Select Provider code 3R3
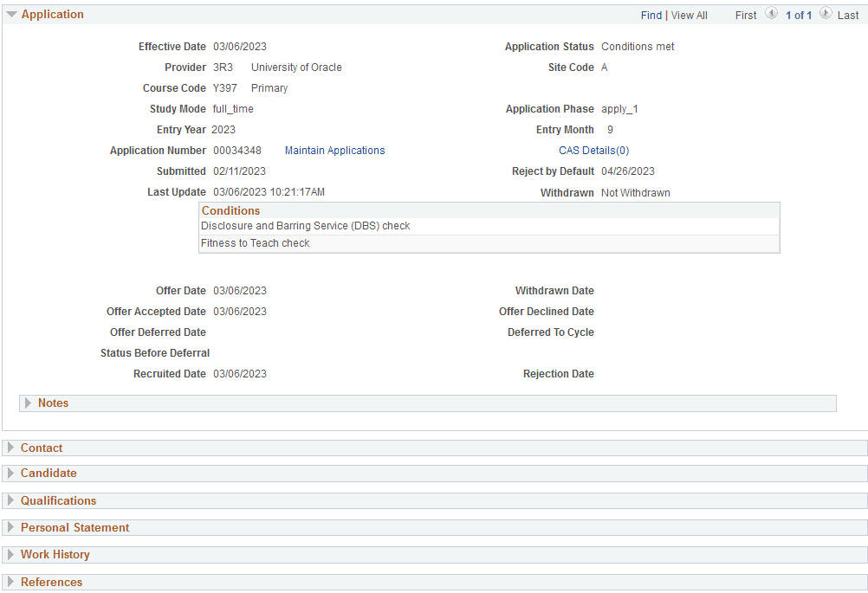Image resolution: width=868 pixels, height=593 pixels. 223,68
